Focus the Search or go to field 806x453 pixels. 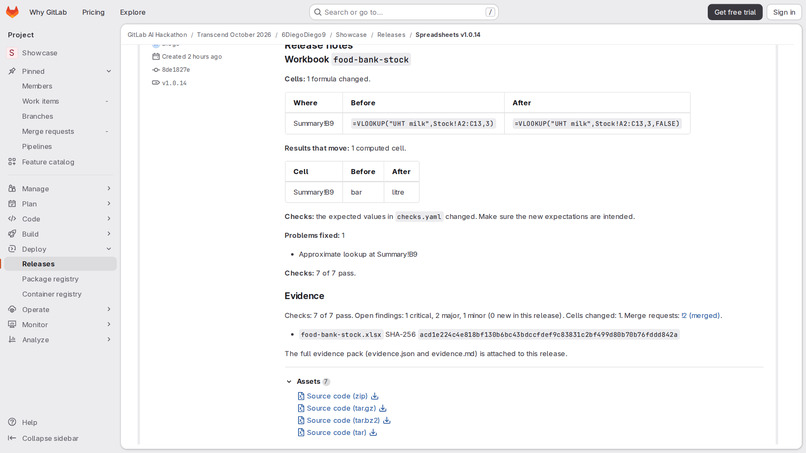point(404,12)
